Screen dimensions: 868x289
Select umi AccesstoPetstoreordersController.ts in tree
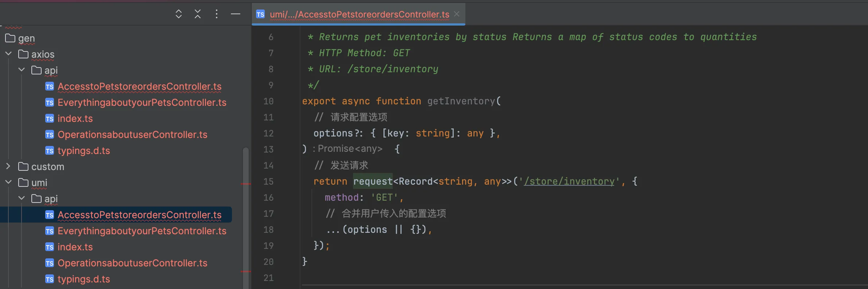139,215
